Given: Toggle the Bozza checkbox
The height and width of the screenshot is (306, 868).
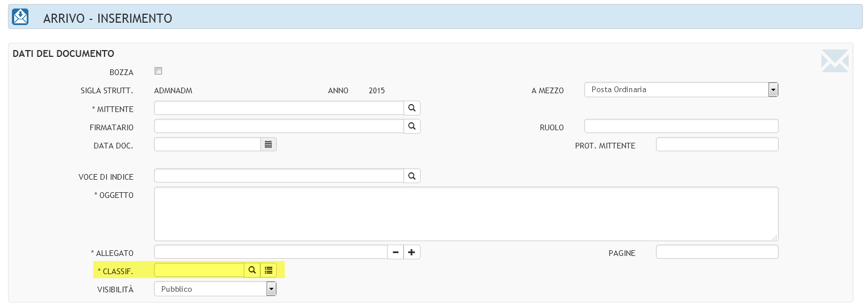Looking at the screenshot, I should [x=159, y=71].
